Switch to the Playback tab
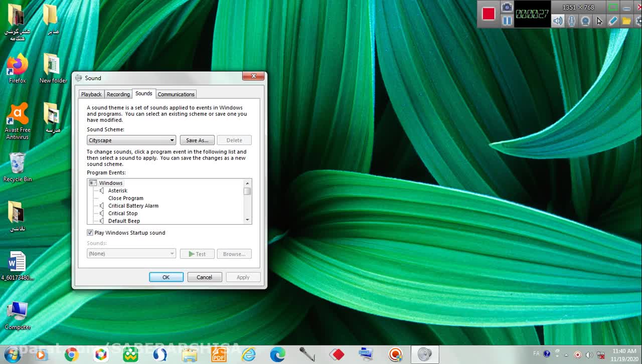The height and width of the screenshot is (364, 642). pos(91,94)
